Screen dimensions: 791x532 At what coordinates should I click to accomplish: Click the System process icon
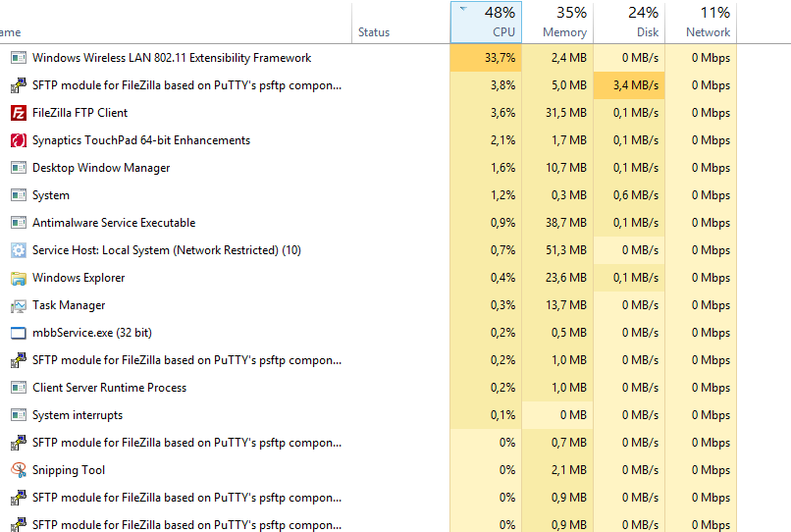click(19, 194)
